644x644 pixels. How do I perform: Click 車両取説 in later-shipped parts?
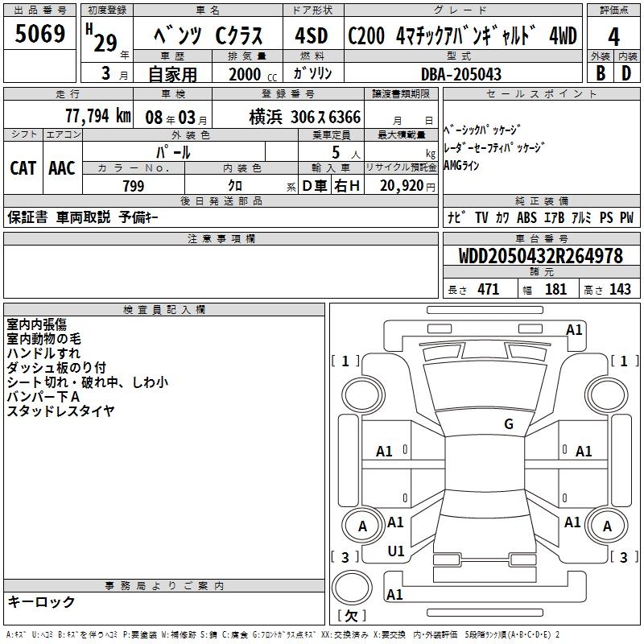click(84, 217)
